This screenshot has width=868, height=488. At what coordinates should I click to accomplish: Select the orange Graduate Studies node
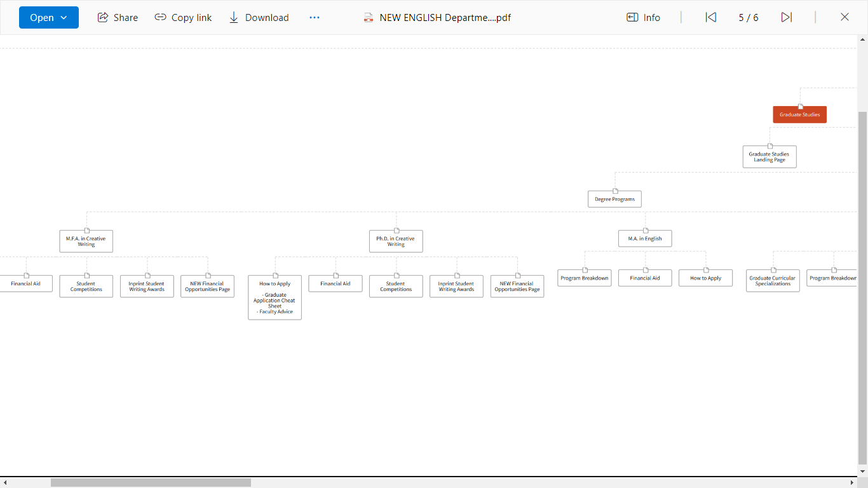coord(799,114)
